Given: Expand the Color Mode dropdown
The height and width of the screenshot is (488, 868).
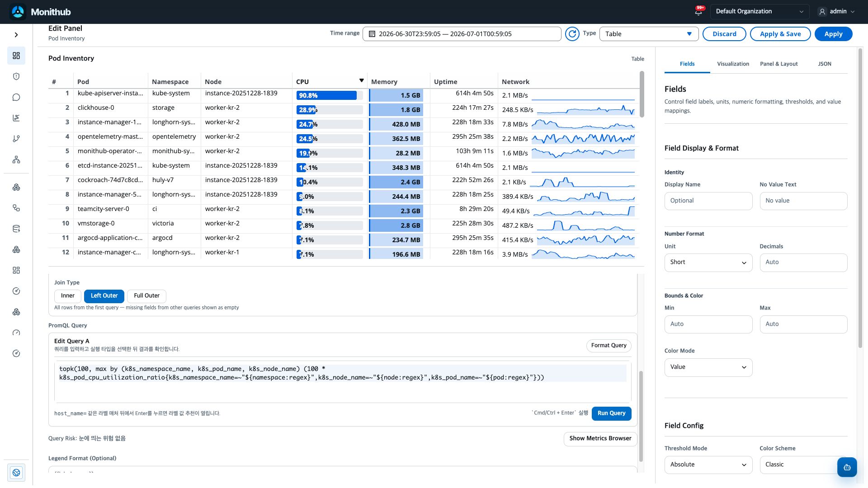Looking at the screenshot, I should click(708, 367).
